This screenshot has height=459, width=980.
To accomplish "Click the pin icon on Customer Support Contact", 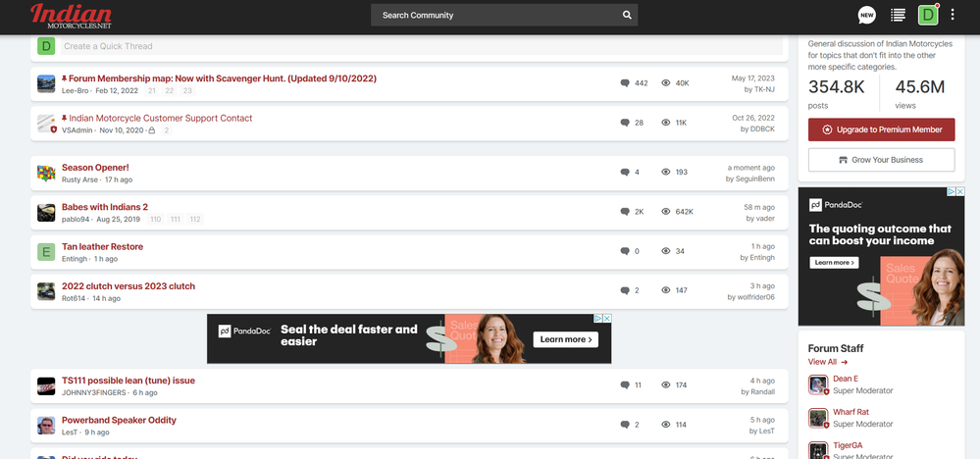I will coord(65,118).
